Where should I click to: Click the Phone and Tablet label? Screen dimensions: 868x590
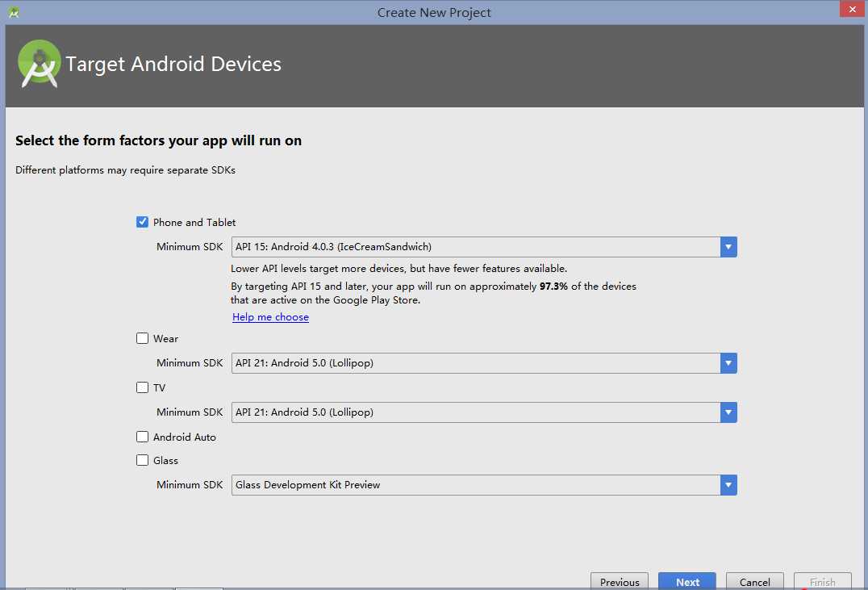pyautogui.click(x=194, y=222)
